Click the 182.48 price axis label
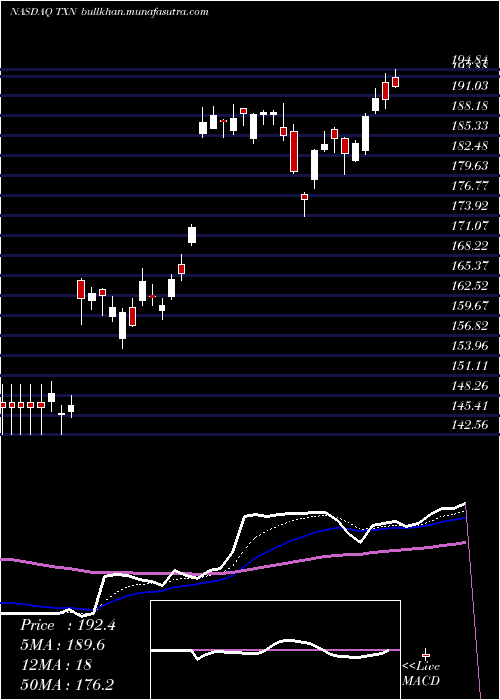500x700 pixels. (x=469, y=146)
